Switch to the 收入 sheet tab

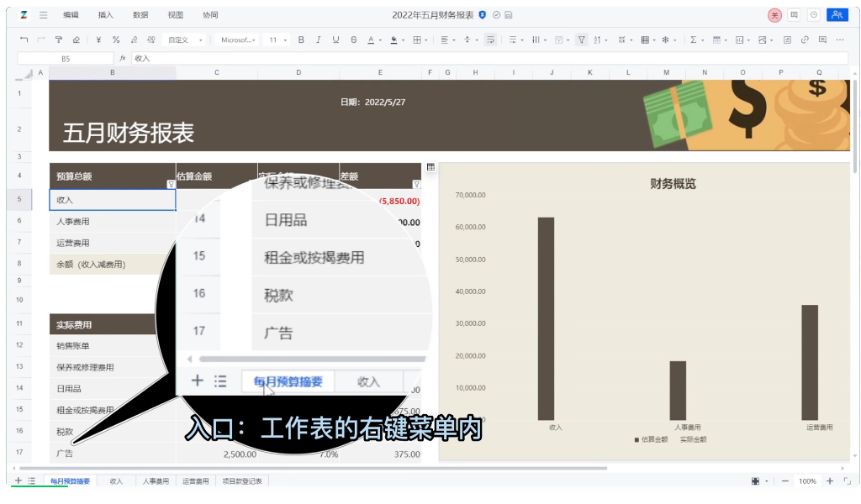click(x=116, y=481)
